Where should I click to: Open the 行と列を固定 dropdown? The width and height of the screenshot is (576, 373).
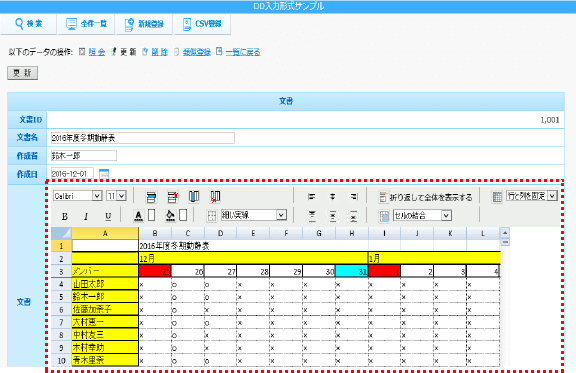coord(532,196)
